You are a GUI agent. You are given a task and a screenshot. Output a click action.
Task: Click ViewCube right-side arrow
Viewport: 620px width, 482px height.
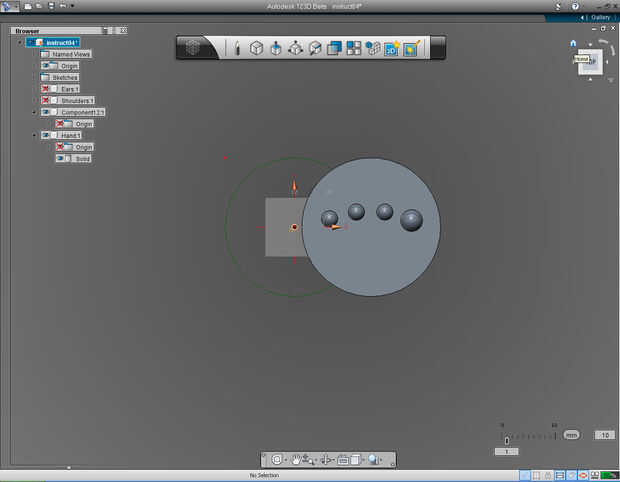click(x=607, y=62)
